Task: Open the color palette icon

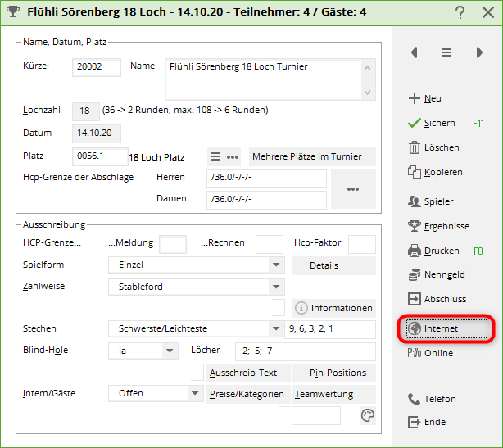Action: (x=367, y=415)
